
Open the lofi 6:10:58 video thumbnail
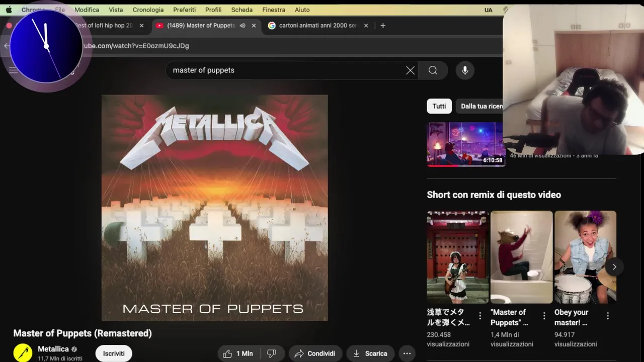(x=466, y=144)
